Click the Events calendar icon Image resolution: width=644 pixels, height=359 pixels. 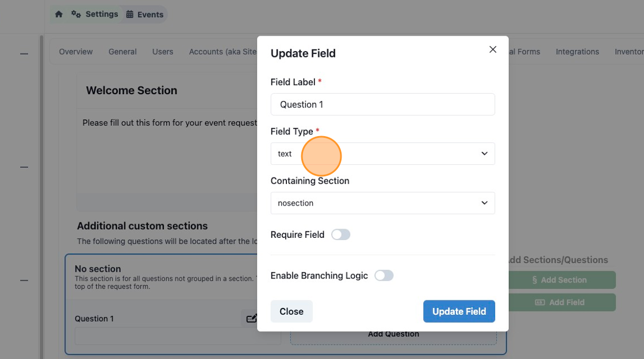(x=130, y=14)
